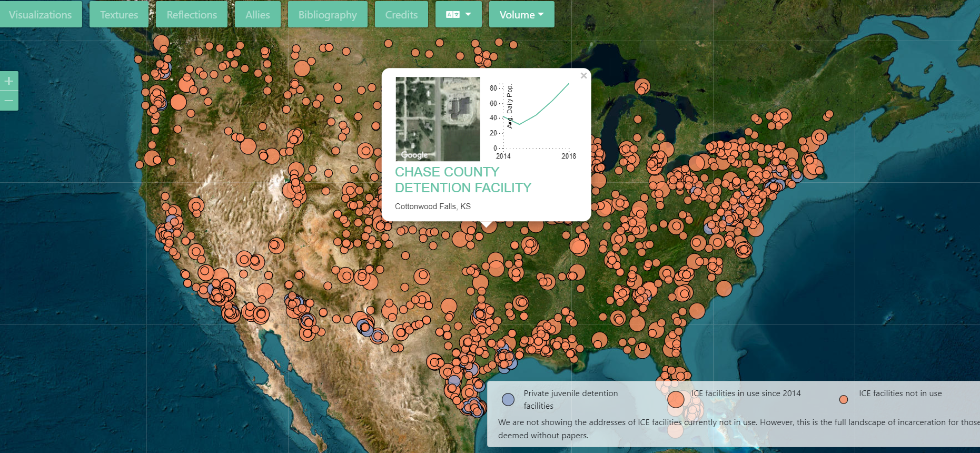Image resolution: width=980 pixels, height=453 pixels.
Task: Open the Bibliography section
Action: [x=328, y=15]
